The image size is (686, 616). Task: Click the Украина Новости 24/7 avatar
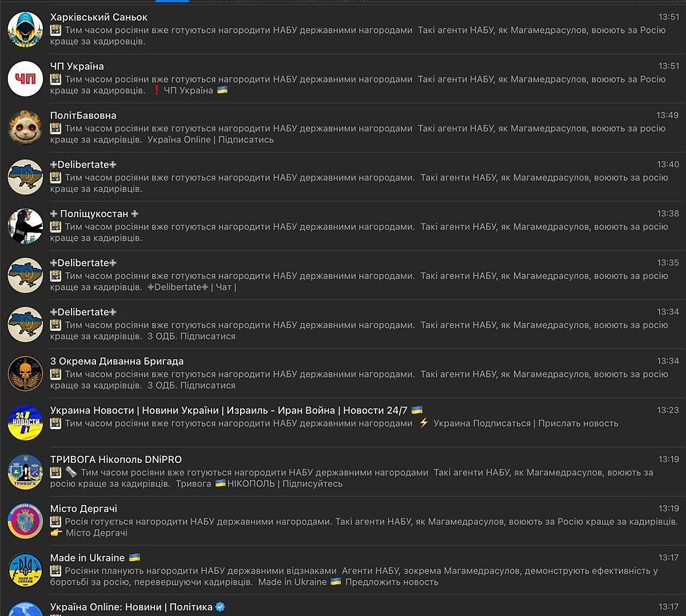coord(25,423)
